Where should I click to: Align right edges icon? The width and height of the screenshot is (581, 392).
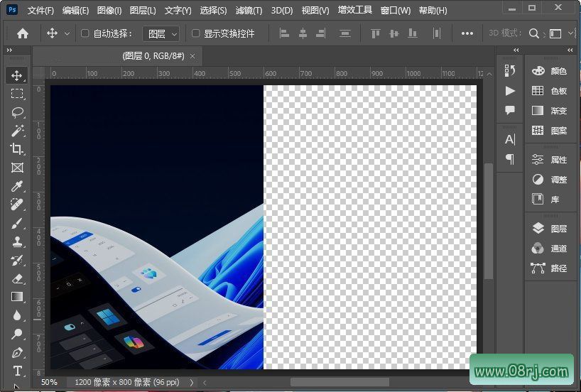tap(321, 33)
